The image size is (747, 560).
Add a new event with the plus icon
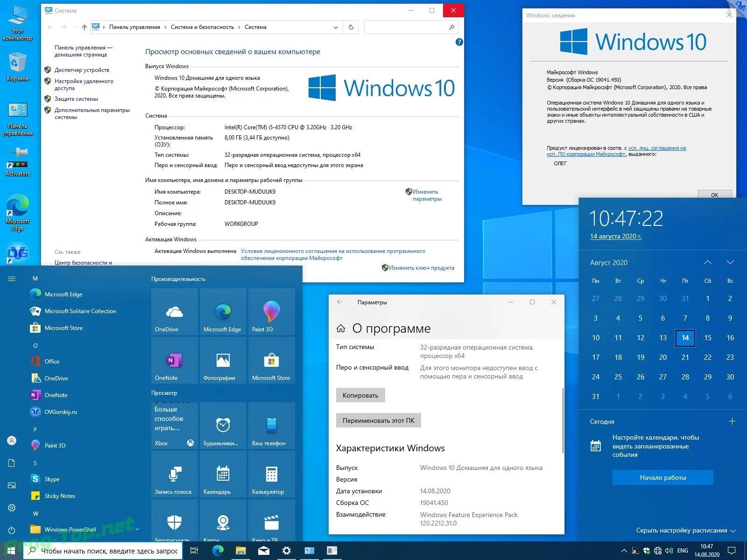click(732, 421)
